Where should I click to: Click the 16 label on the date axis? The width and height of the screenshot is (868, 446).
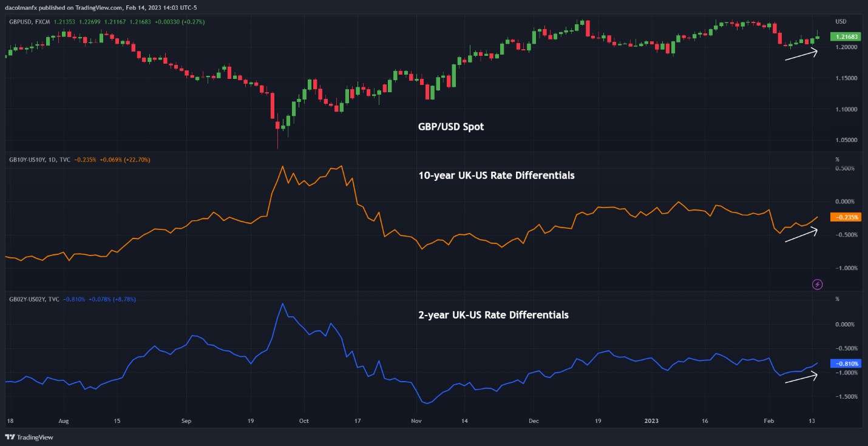point(705,420)
